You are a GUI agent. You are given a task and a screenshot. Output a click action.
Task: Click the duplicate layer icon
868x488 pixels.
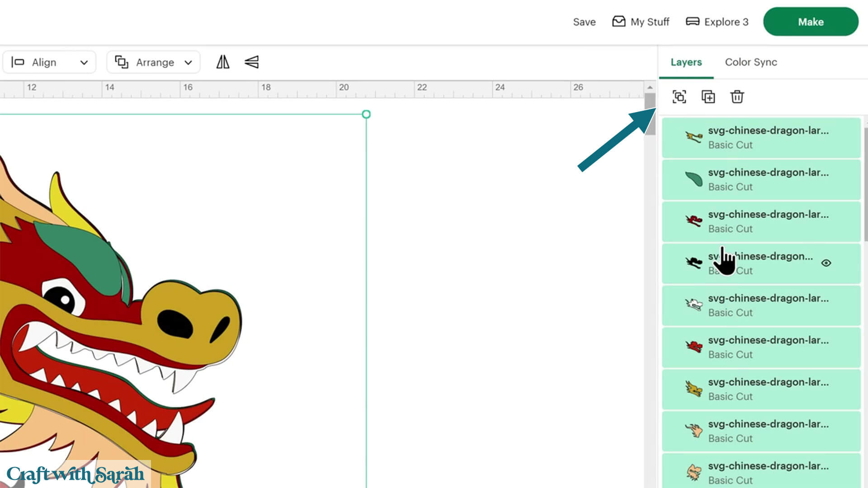click(708, 97)
